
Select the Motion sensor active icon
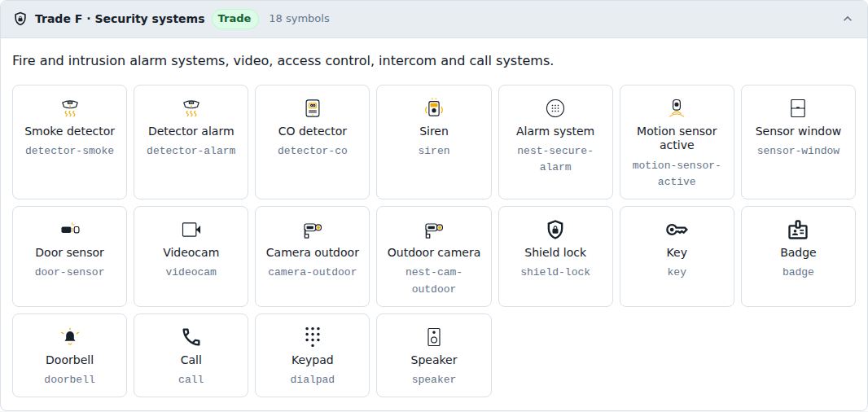[677, 108]
